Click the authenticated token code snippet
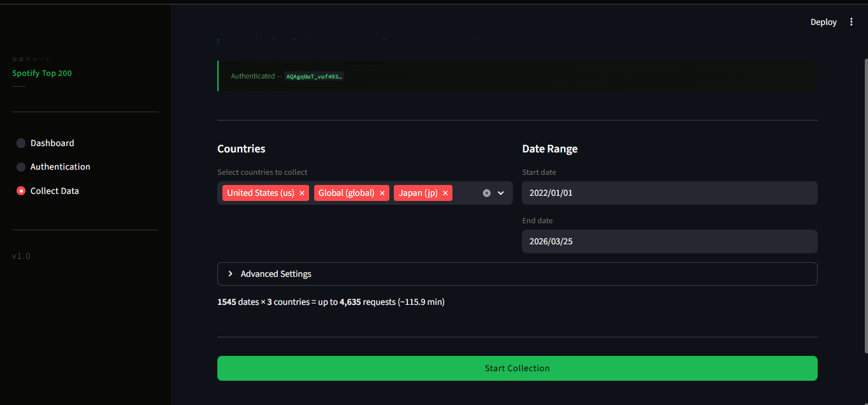Image resolution: width=868 pixels, height=405 pixels. point(314,77)
